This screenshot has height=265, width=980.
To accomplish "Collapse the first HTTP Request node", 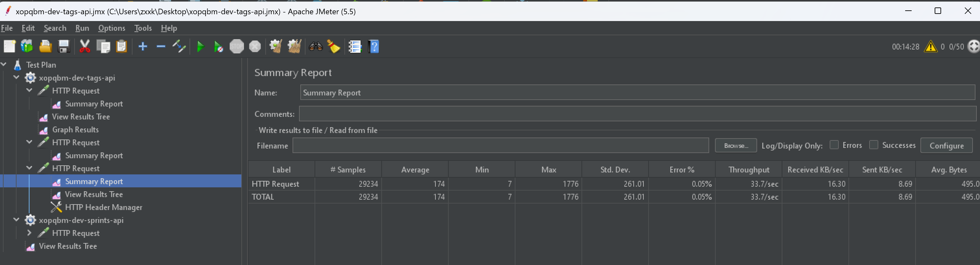I will pos(29,91).
